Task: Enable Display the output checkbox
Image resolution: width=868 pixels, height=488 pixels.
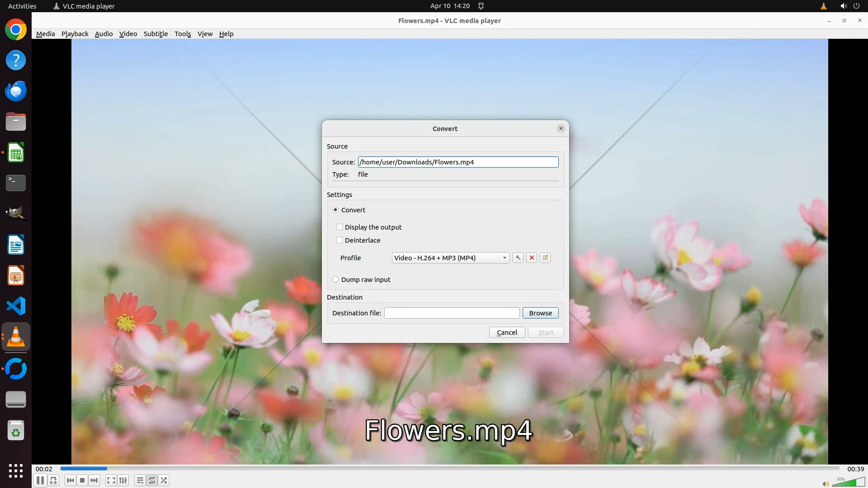Action: [340, 227]
